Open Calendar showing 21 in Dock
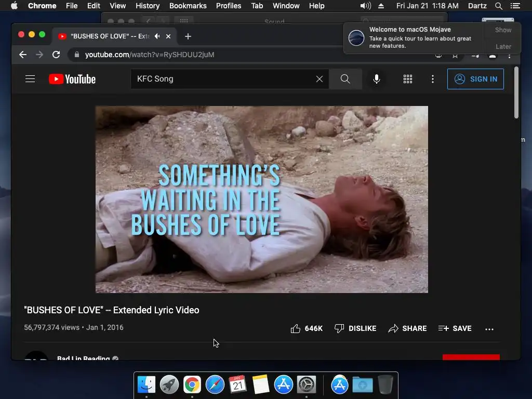532x399 pixels. pos(237,385)
